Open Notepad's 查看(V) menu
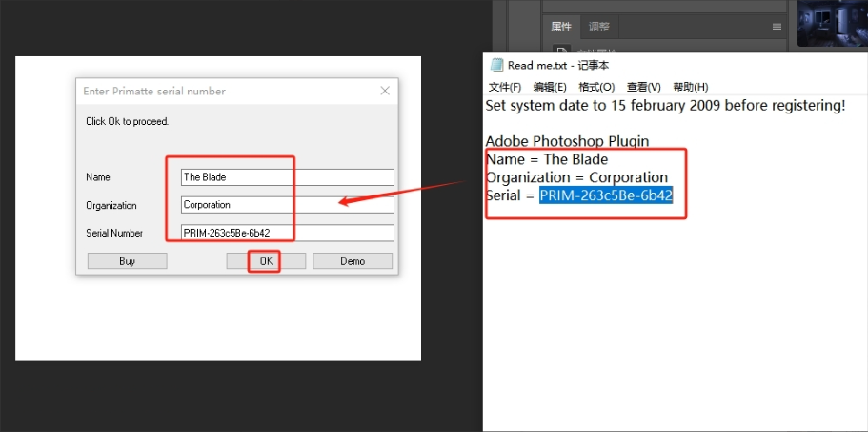This screenshot has width=868, height=432. tap(644, 87)
